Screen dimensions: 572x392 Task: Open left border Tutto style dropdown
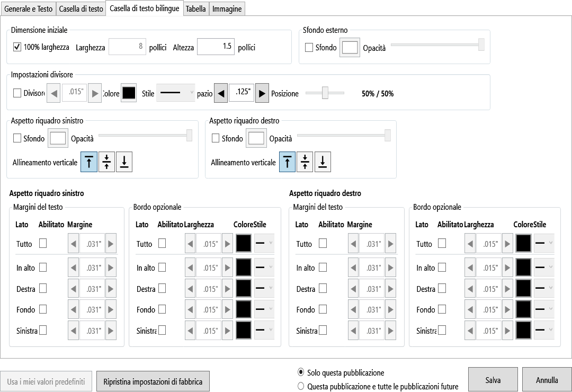264,244
